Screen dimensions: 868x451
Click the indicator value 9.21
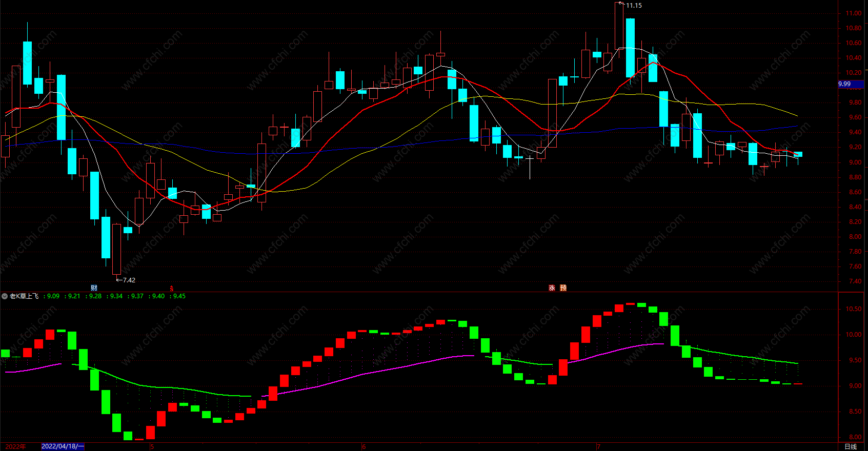(x=74, y=296)
